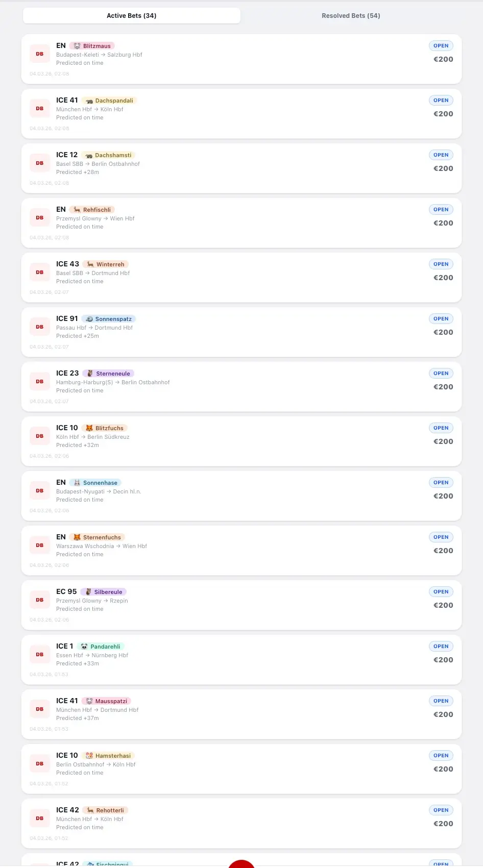Click the DB logo on Sonnenspatz bet
483x868 pixels.
click(40, 327)
